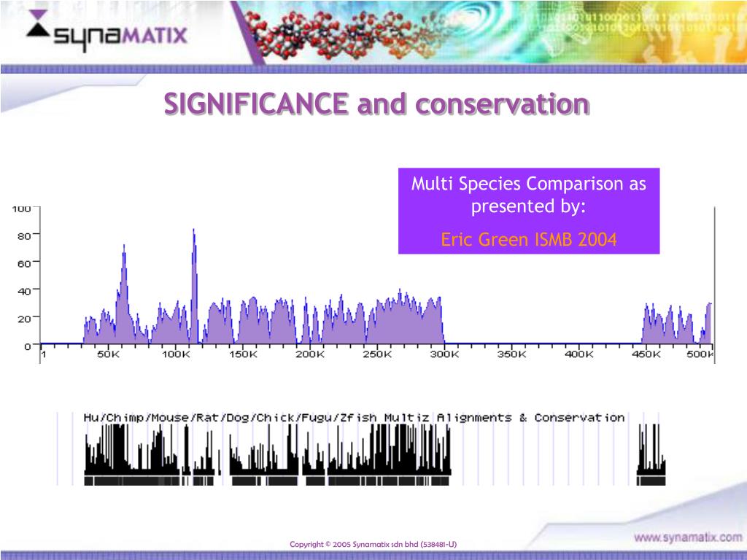747x560 pixels.
Task: Click the 150K x-axis label
Action: [x=243, y=354]
